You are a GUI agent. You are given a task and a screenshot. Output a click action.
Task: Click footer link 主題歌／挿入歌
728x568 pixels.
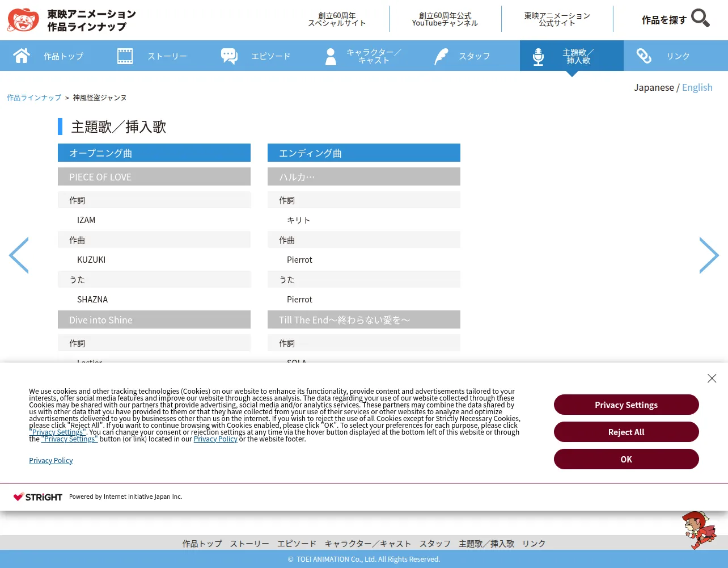(x=486, y=544)
